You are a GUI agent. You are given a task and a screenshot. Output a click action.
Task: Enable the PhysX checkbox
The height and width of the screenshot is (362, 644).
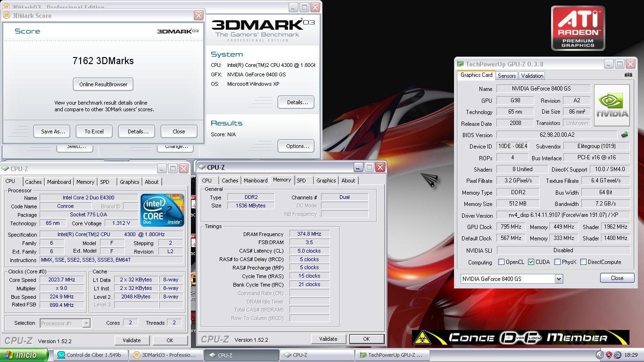(557, 262)
